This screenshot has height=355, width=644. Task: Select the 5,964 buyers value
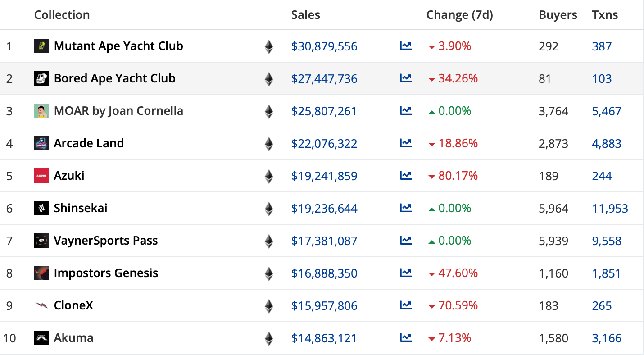click(553, 209)
